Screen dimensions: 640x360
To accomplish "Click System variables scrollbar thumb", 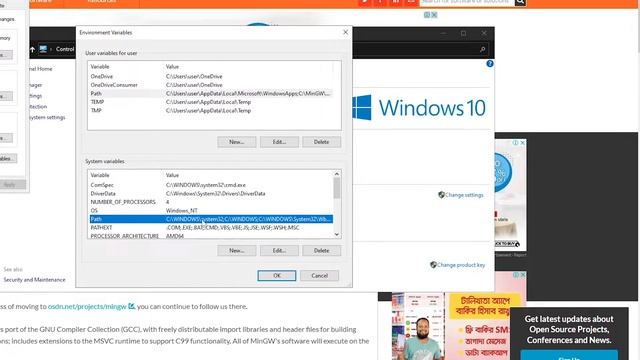I will (337, 188).
